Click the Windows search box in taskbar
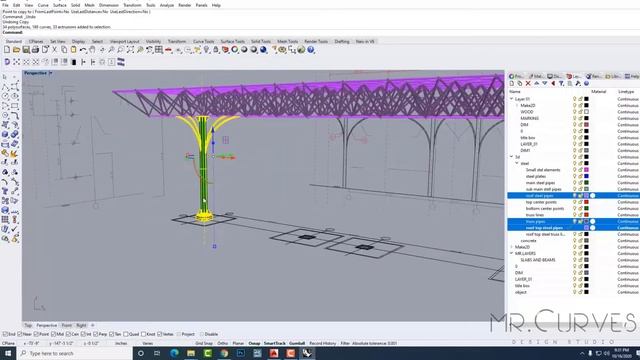Viewport: 640px width, 360px height. [75, 353]
